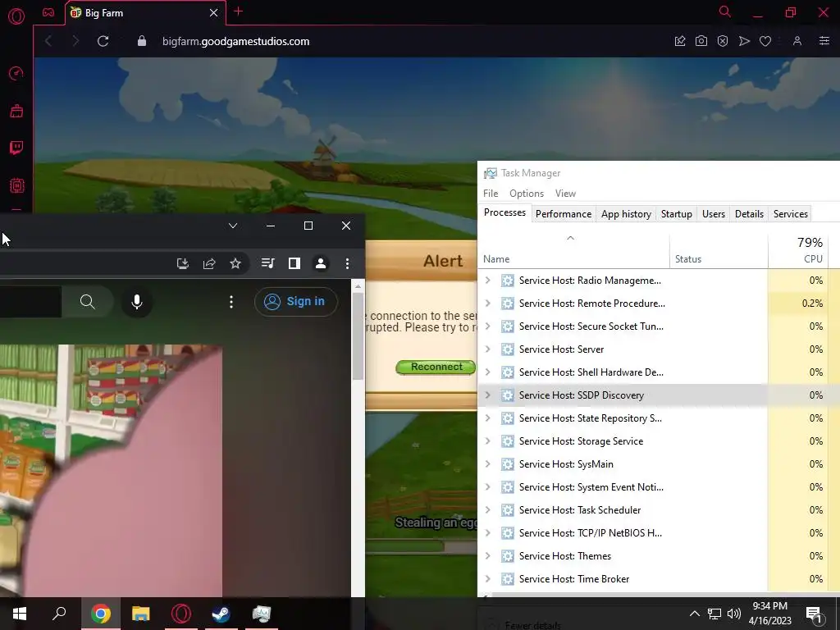
Task: Click the Chrome install app icon
Action: pyautogui.click(x=183, y=263)
